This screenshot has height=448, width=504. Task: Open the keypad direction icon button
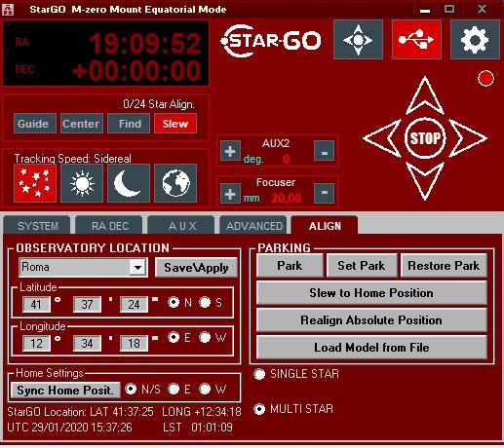pos(358,40)
